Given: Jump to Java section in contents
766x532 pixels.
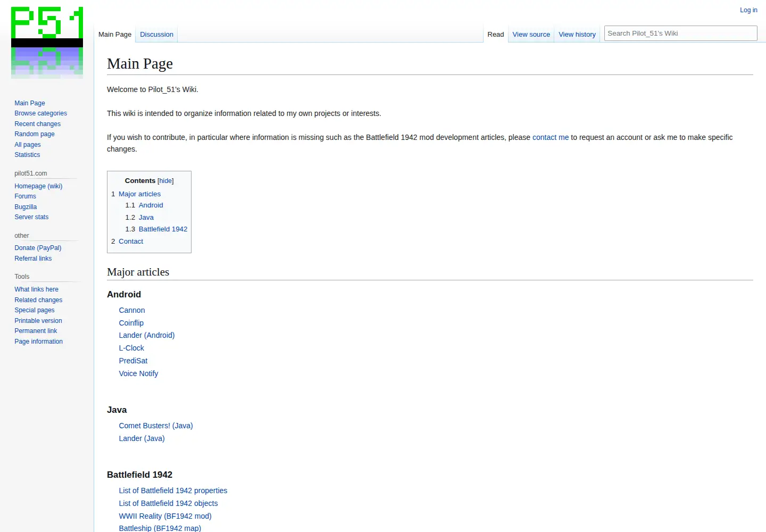Looking at the screenshot, I should point(146,218).
